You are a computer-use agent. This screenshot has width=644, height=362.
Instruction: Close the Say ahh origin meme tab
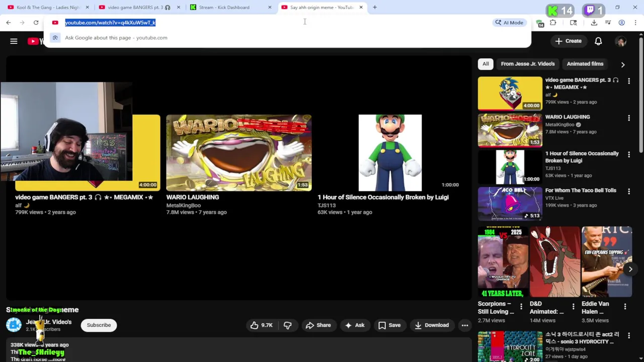pyautogui.click(x=361, y=8)
